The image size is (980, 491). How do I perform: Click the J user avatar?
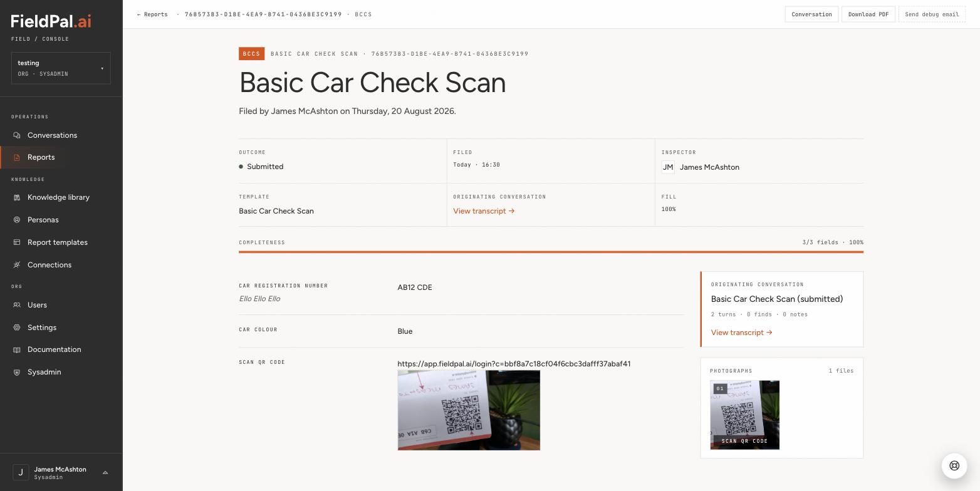[x=21, y=473]
